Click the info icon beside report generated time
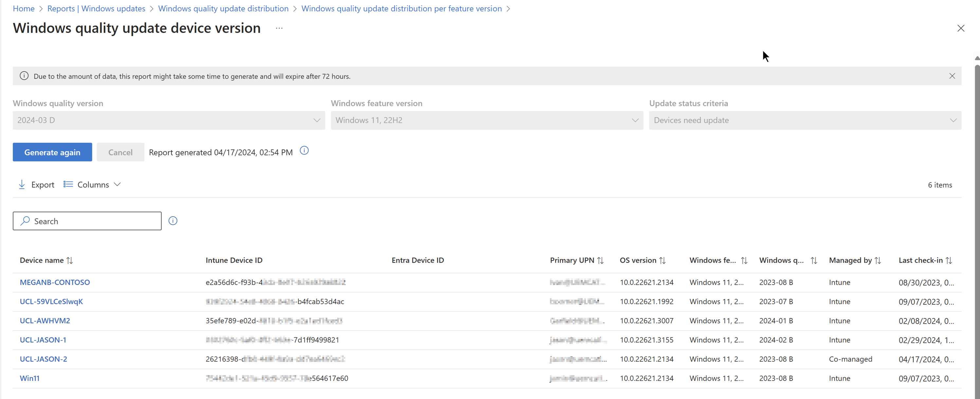Image resolution: width=980 pixels, height=399 pixels. coord(304,151)
